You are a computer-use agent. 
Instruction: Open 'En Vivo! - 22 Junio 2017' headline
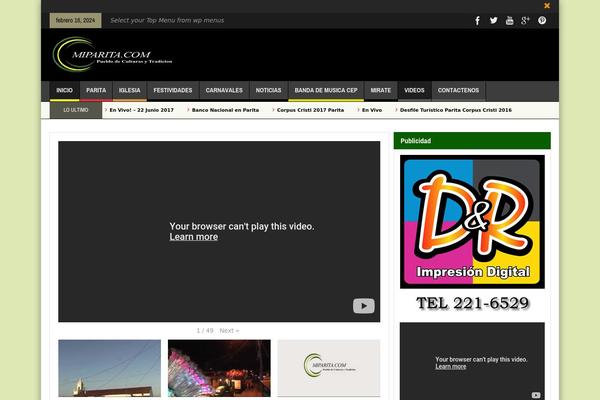[142, 110]
